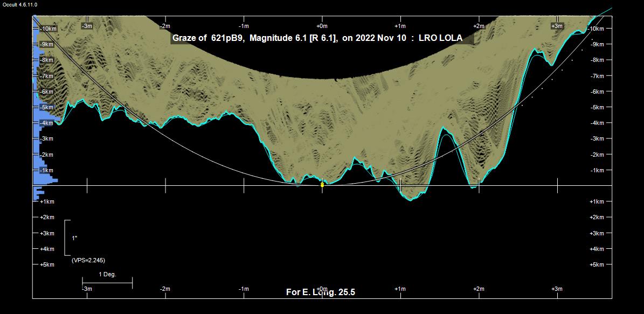Click the bottom '+2m' time label
Screen dimensions: 644x314
click(x=479, y=289)
